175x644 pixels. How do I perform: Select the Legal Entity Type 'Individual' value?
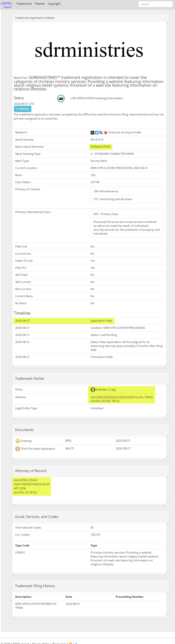click(x=97, y=408)
